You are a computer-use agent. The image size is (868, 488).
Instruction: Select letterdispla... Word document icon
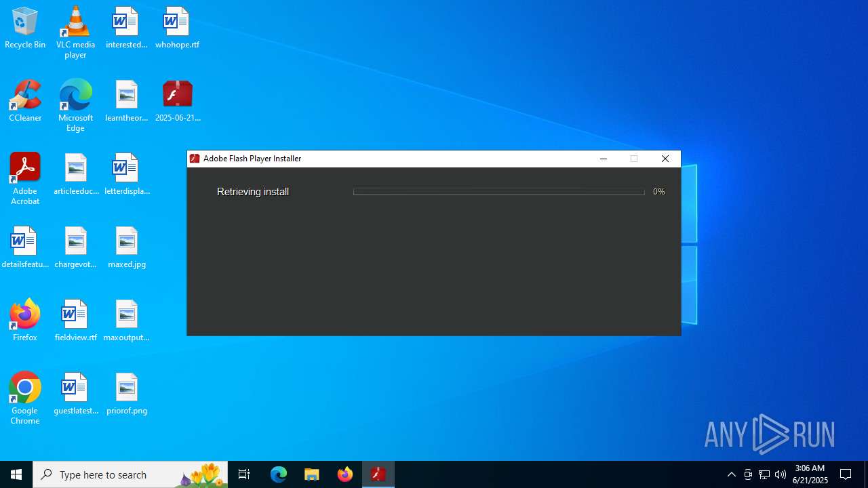[x=127, y=175]
